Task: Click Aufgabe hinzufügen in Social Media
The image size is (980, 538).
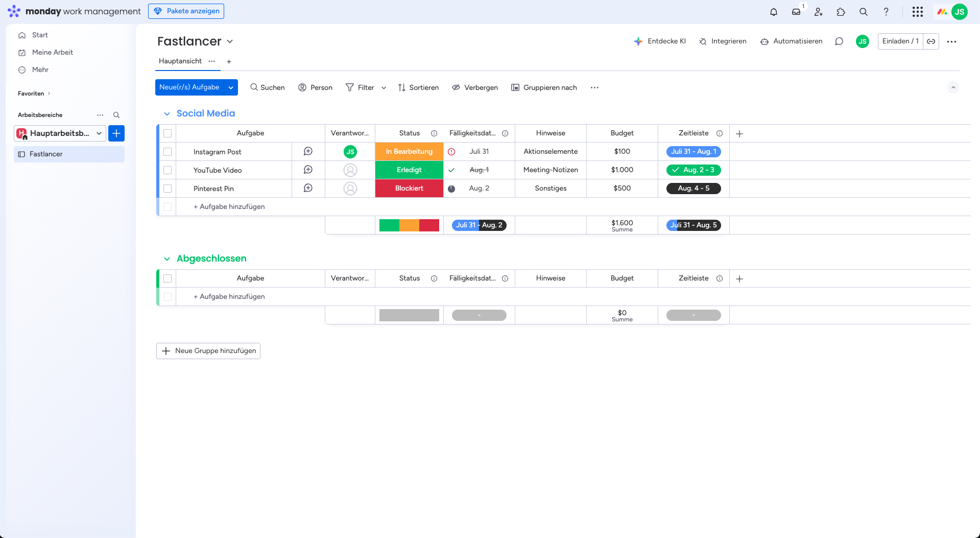Action: click(229, 207)
